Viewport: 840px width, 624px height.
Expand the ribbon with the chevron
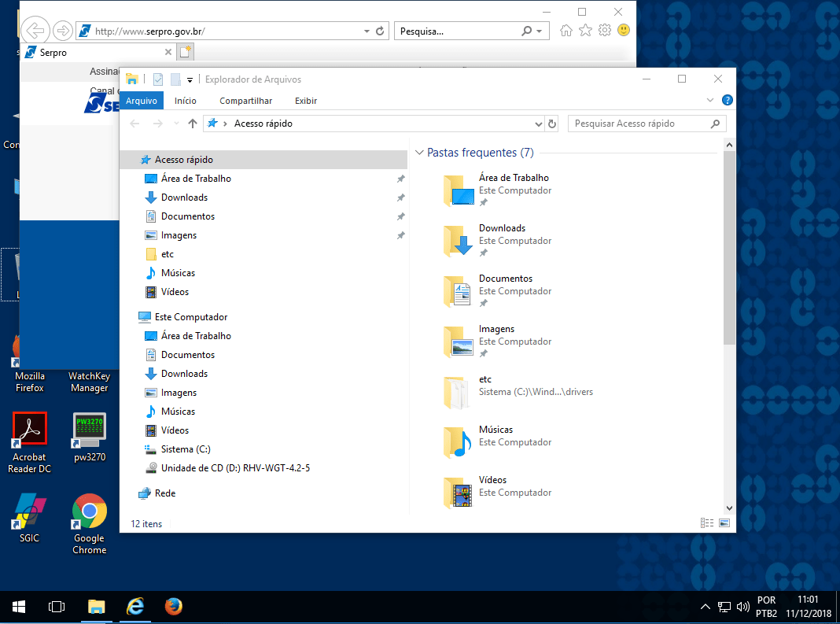click(x=710, y=101)
